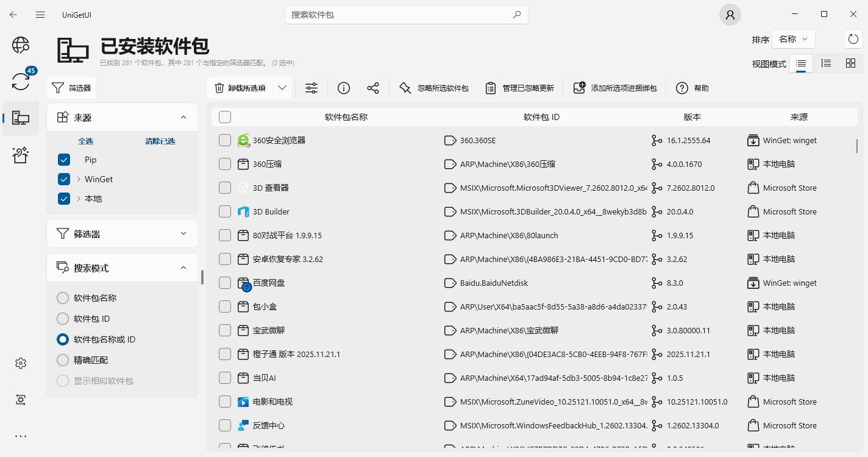The image size is (868, 457).
Task: Sort by 软件包 ID column header
Action: pyautogui.click(x=541, y=117)
